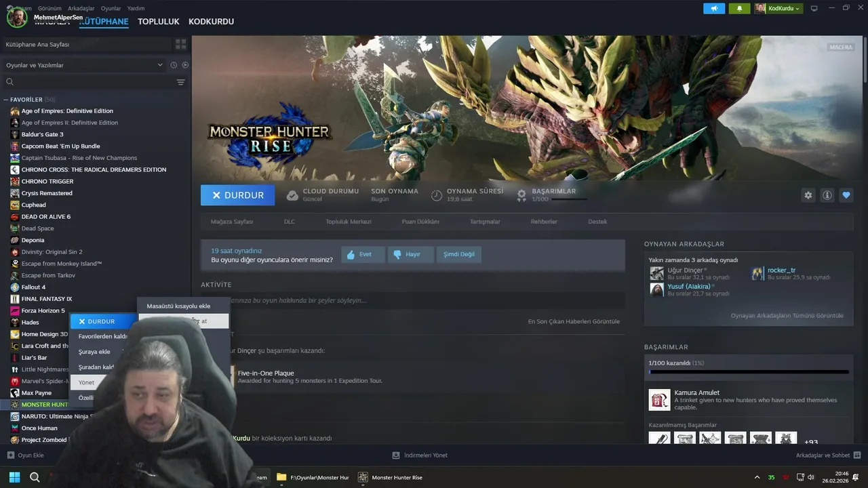Select Durdur in the context menu

click(102, 321)
